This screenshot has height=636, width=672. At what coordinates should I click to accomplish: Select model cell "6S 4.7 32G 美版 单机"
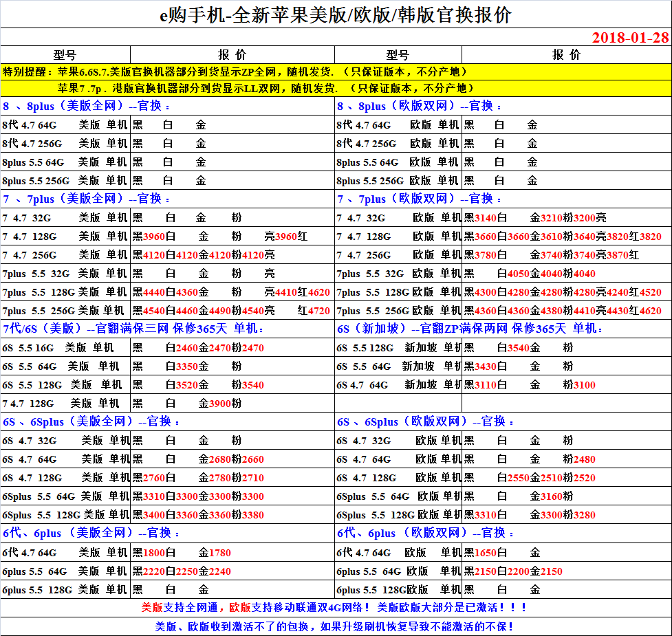(65, 441)
